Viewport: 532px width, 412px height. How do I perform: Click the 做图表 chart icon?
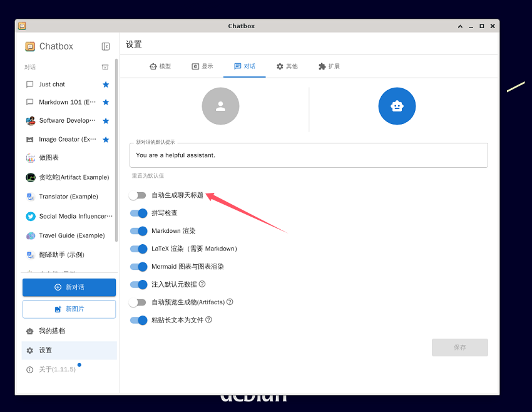31,158
